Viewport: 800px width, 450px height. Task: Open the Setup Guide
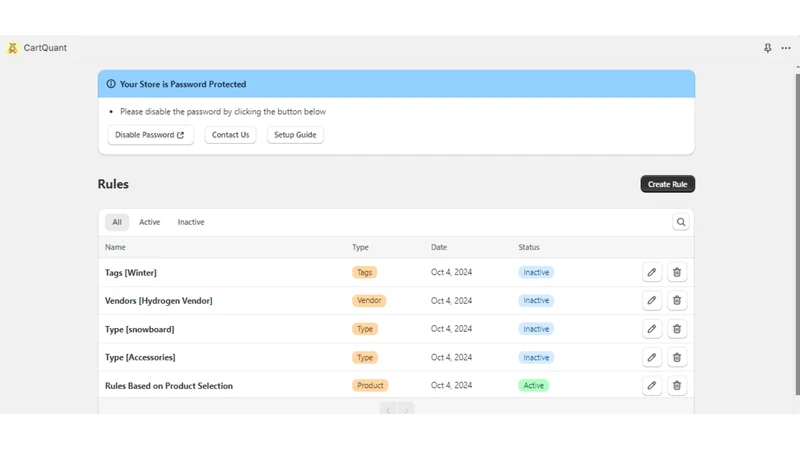[x=295, y=135]
